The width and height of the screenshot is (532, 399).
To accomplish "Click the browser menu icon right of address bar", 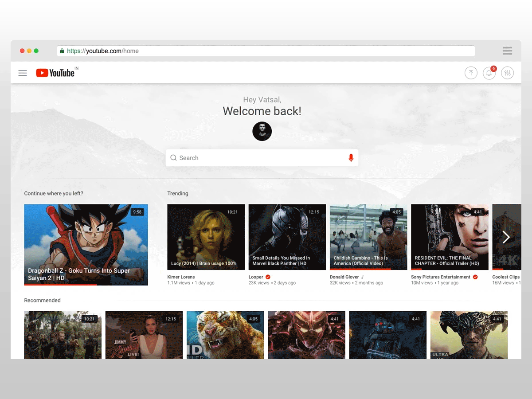I will [508, 51].
